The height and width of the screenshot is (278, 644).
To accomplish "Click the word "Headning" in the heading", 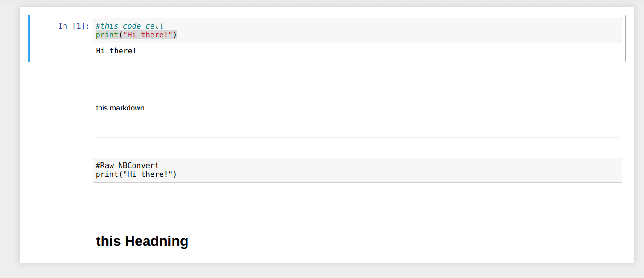I will (157, 241).
